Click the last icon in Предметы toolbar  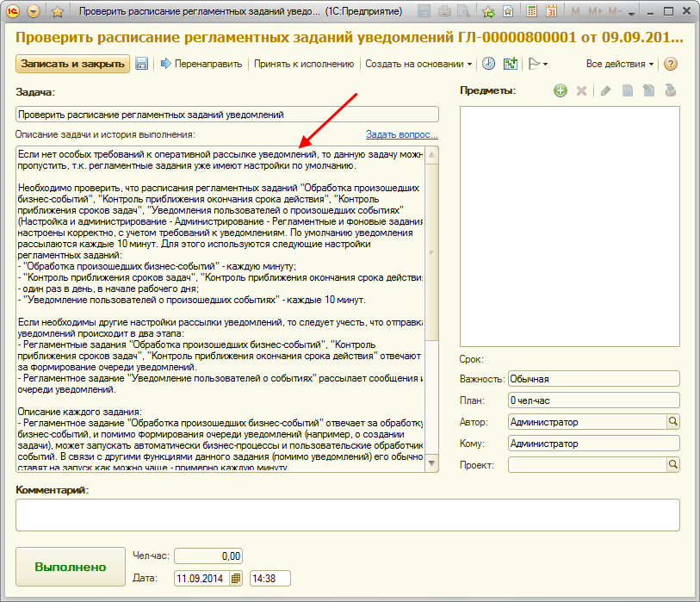670,90
